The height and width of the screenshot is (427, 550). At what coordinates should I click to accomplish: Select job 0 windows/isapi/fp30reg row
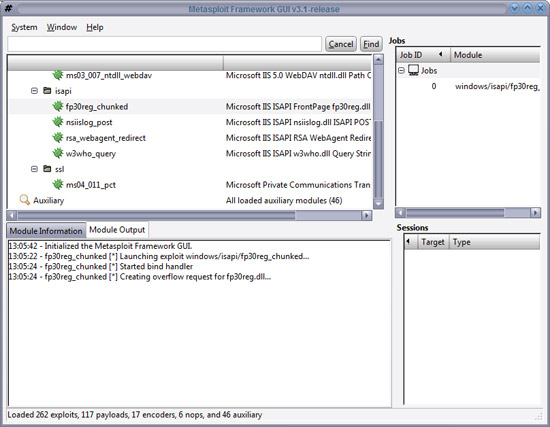click(468, 86)
